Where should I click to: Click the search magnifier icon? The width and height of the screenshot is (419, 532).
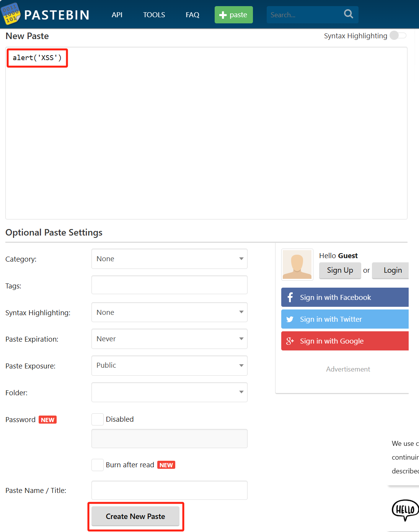348,14
